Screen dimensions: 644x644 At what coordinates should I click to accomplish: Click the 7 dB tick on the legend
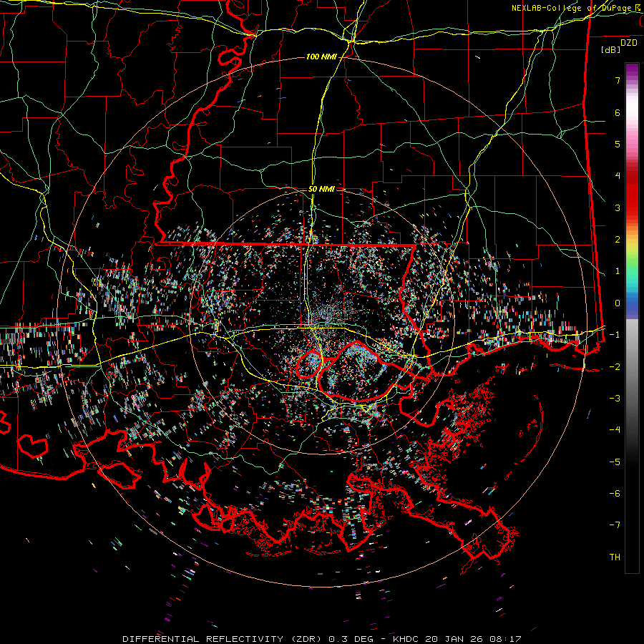click(618, 80)
